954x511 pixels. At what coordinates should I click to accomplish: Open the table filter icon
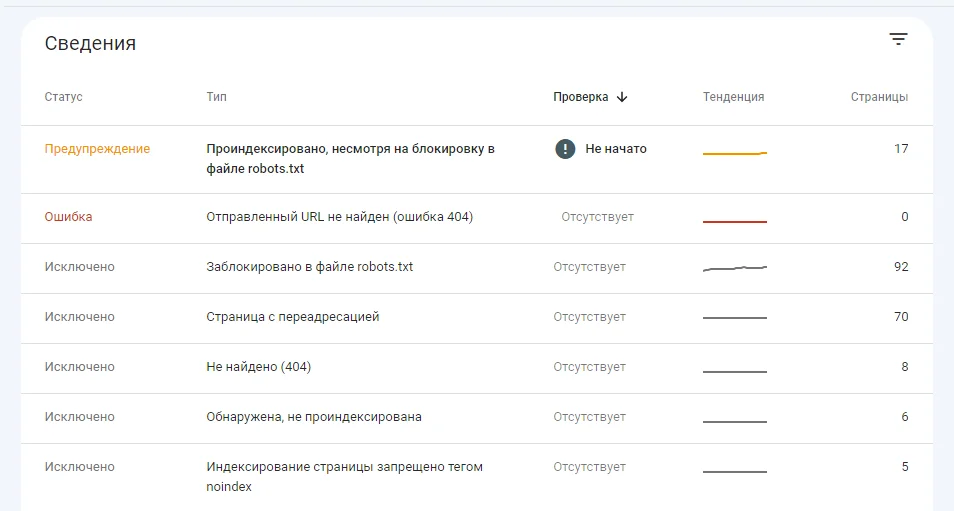coord(898,40)
